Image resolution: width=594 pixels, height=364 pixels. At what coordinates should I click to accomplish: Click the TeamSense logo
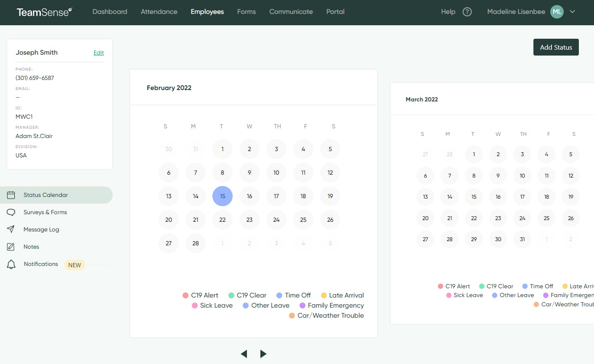[44, 12]
